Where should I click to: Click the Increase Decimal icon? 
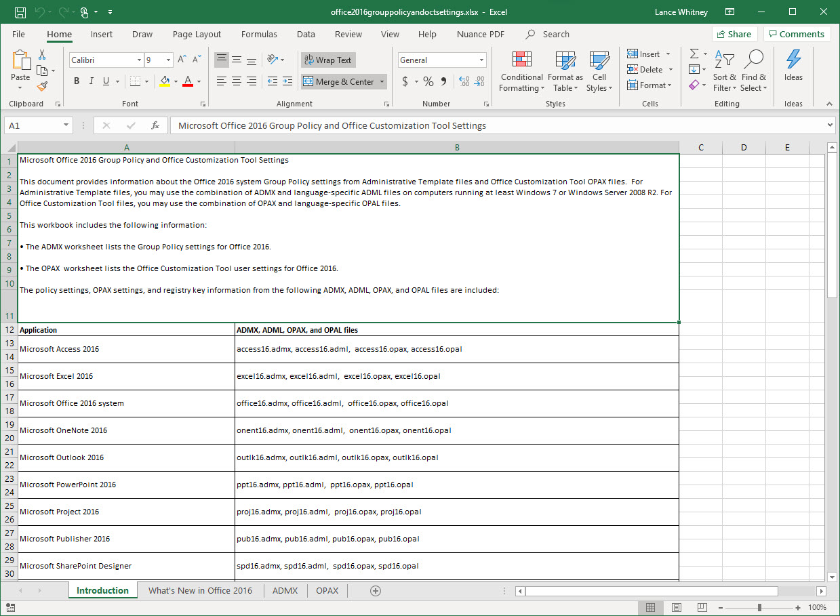pyautogui.click(x=464, y=81)
